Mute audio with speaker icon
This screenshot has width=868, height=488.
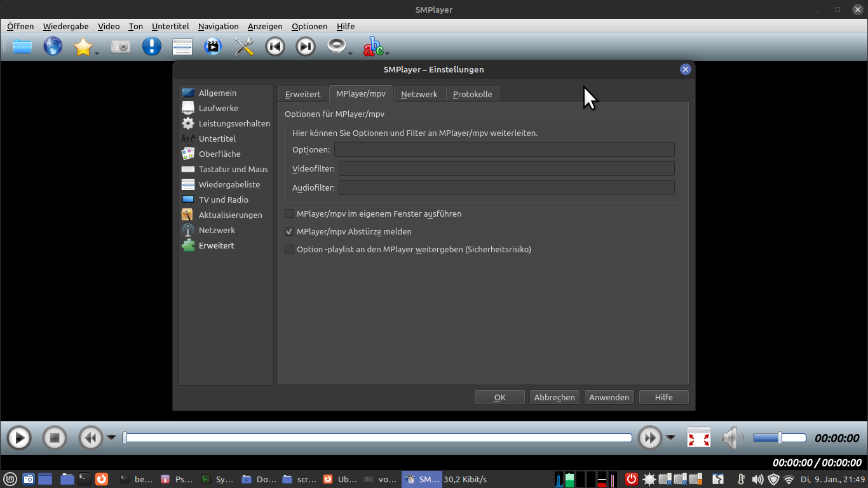[x=733, y=437]
